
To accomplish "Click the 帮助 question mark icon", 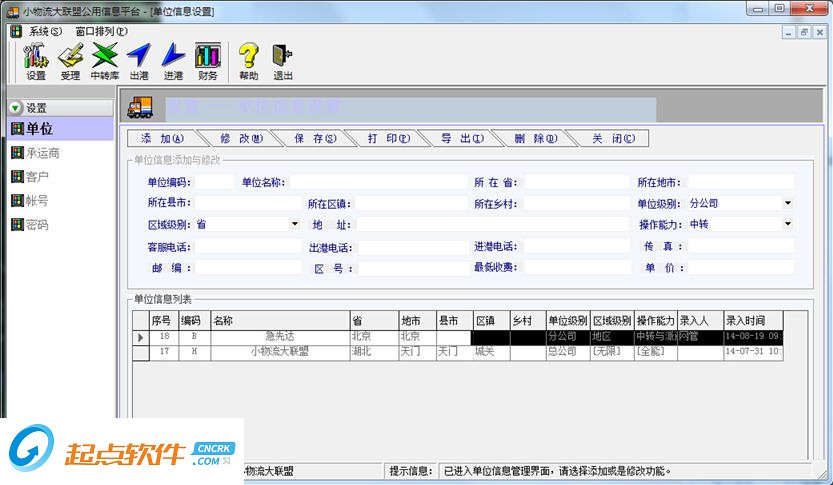I will (x=249, y=60).
